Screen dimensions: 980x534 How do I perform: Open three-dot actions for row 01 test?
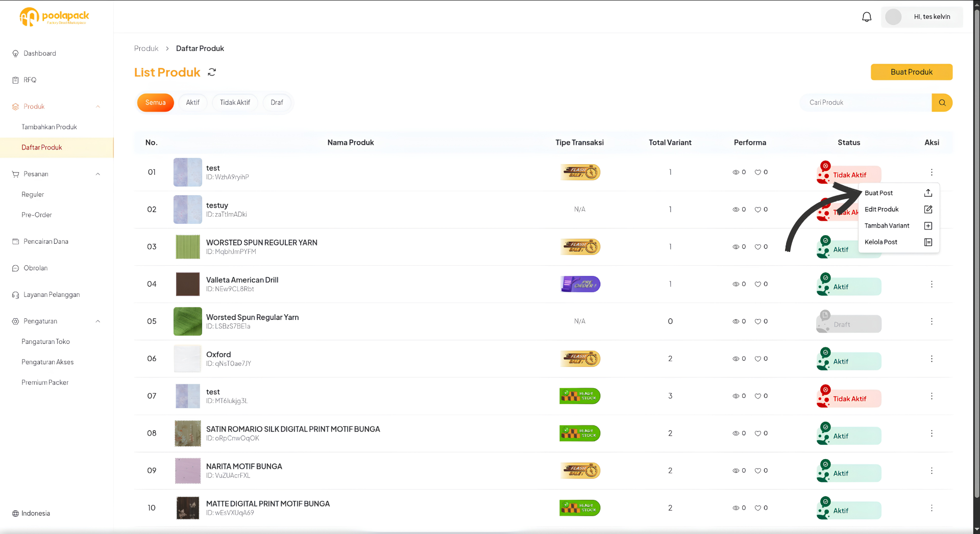coord(932,172)
